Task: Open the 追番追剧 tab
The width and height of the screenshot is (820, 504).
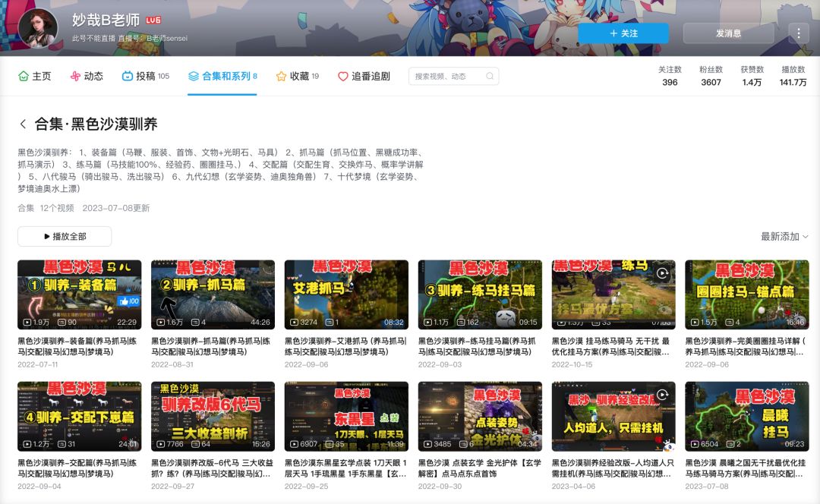Action: point(364,77)
